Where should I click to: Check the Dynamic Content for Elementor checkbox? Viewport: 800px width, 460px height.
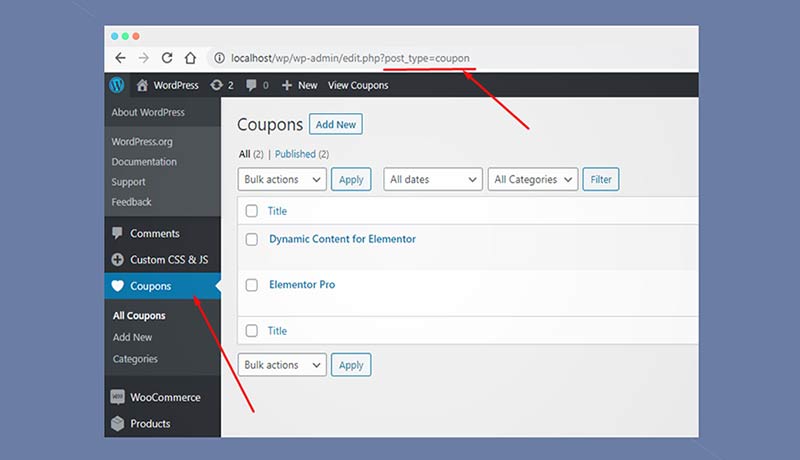pyautogui.click(x=252, y=240)
